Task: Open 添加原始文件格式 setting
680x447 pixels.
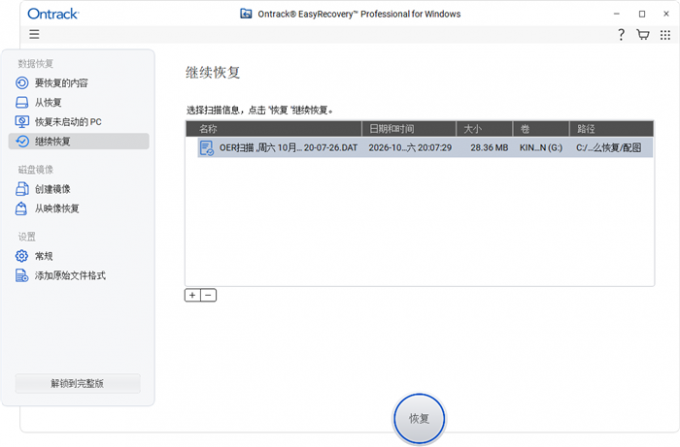Action: 70,275
